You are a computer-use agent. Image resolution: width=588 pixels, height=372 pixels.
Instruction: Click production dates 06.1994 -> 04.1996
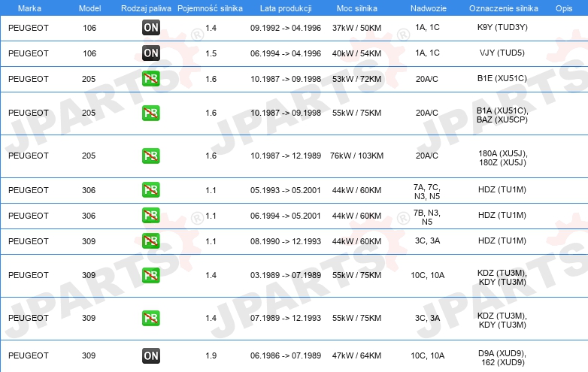coord(286,53)
